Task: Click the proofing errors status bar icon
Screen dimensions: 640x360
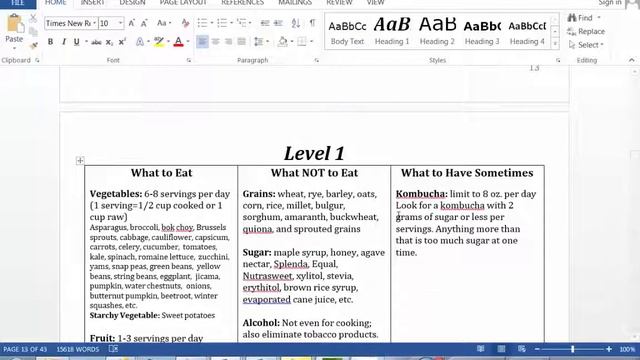Action: [113, 349]
